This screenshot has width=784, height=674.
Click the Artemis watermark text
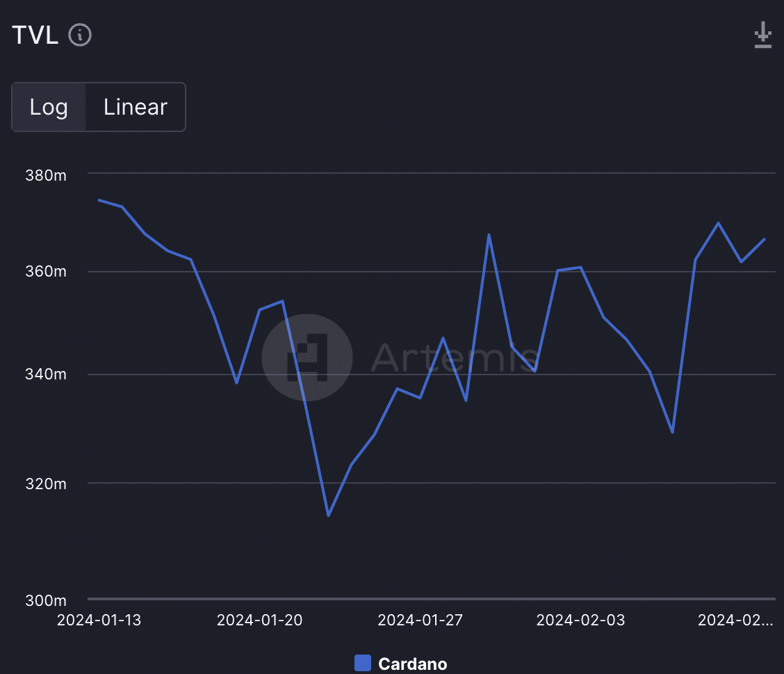(x=455, y=357)
